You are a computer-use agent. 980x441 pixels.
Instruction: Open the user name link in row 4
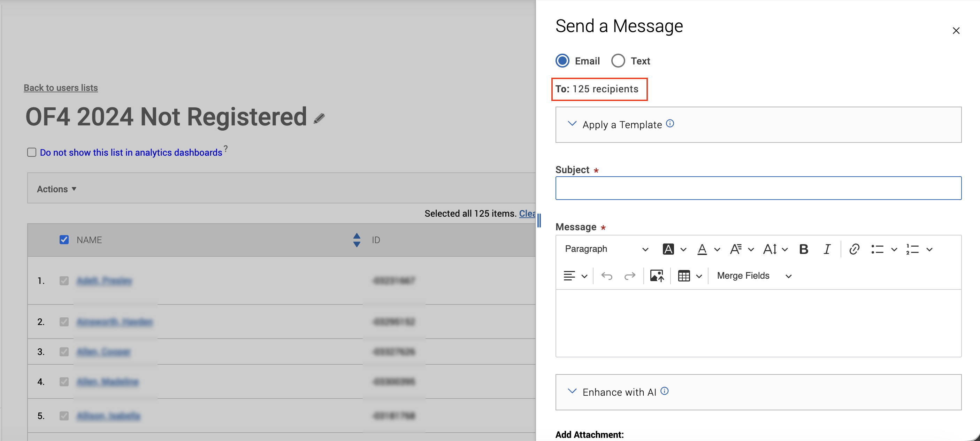tap(108, 381)
